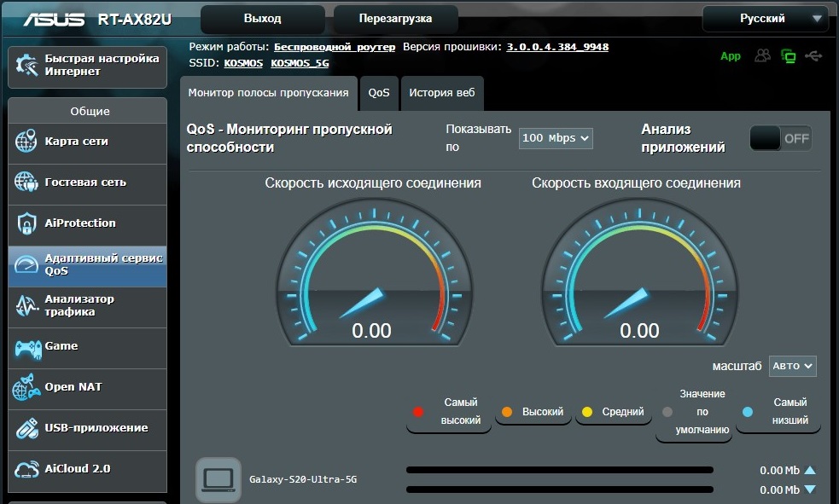Click the guest users status icon
This screenshot has width=839, height=504.
(762, 55)
